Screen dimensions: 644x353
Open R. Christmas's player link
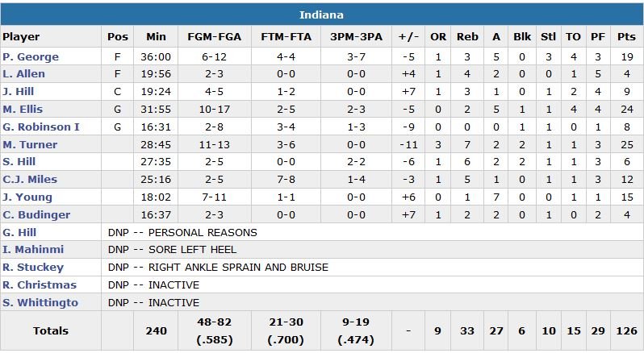(x=39, y=285)
